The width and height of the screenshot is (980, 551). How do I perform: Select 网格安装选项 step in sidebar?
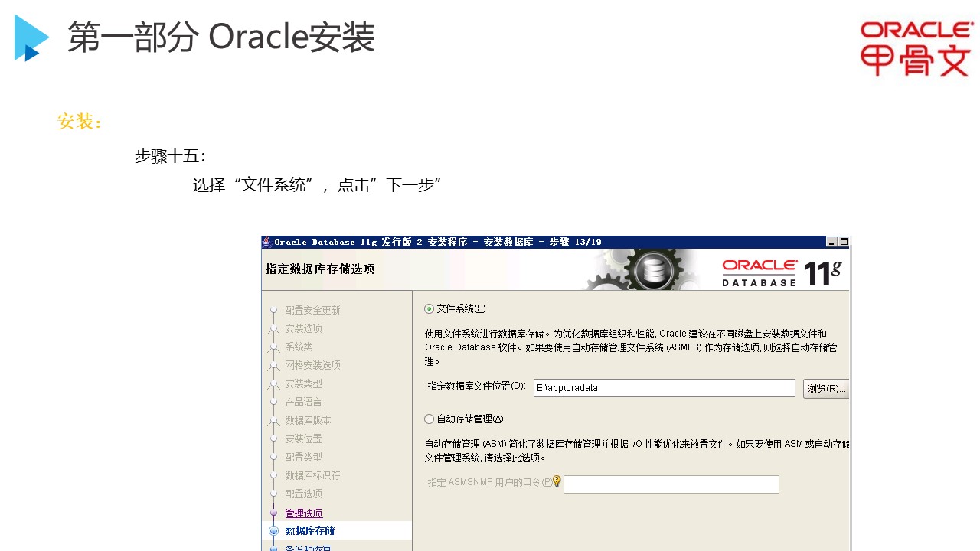click(x=312, y=365)
